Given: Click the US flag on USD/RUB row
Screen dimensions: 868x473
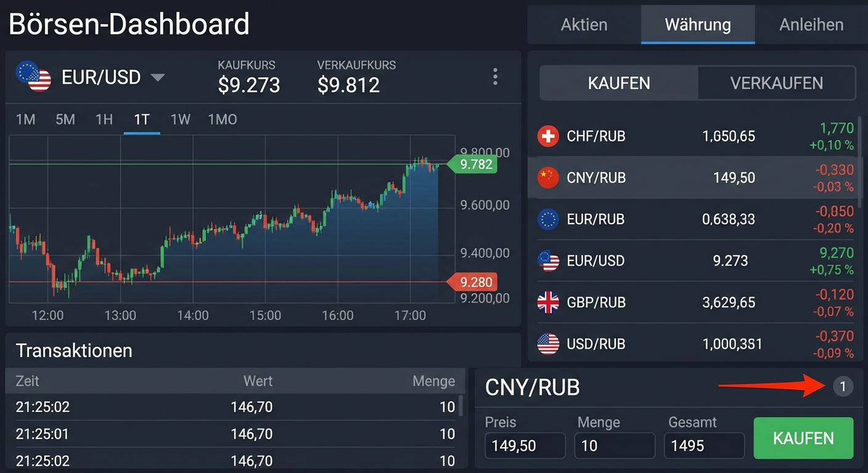Looking at the screenshot, I should (x=548, y=344).
